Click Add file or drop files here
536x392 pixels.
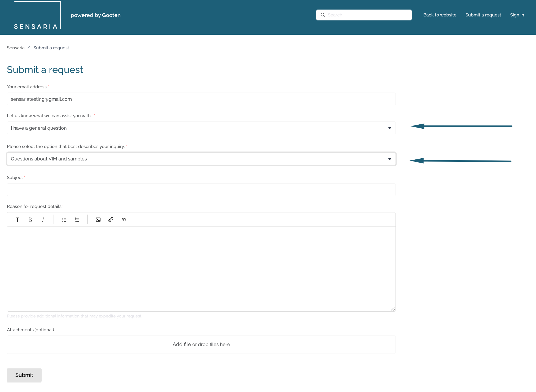pyautogui.click(x=201, y=345)
